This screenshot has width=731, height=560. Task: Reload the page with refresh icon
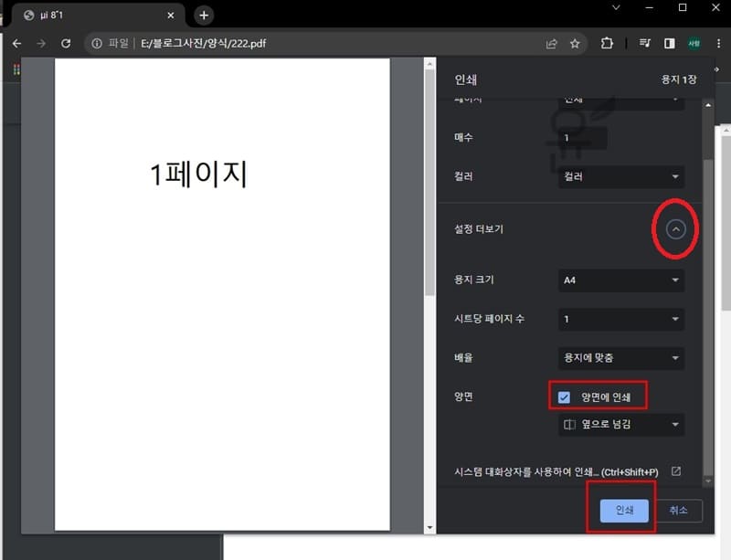click(x=66, y=43)
